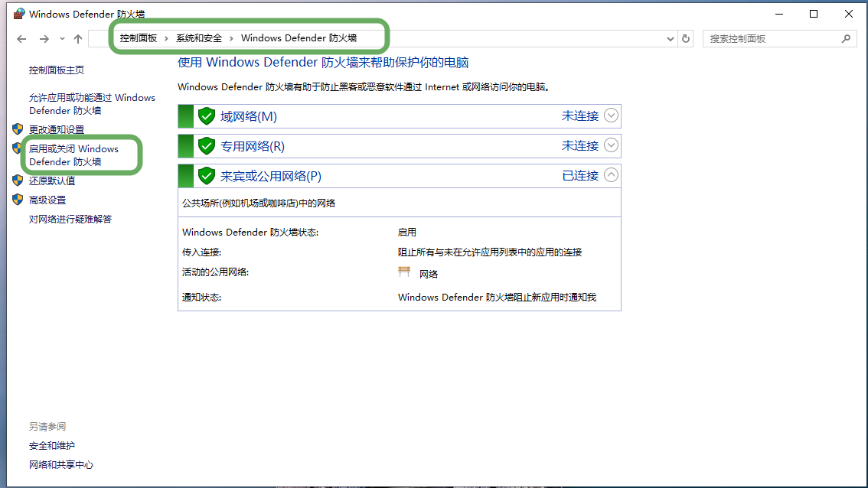868x488 pixels.
Task: Collapse the 来宾或公用网络(P) section chevron
Action: point(611,175)
